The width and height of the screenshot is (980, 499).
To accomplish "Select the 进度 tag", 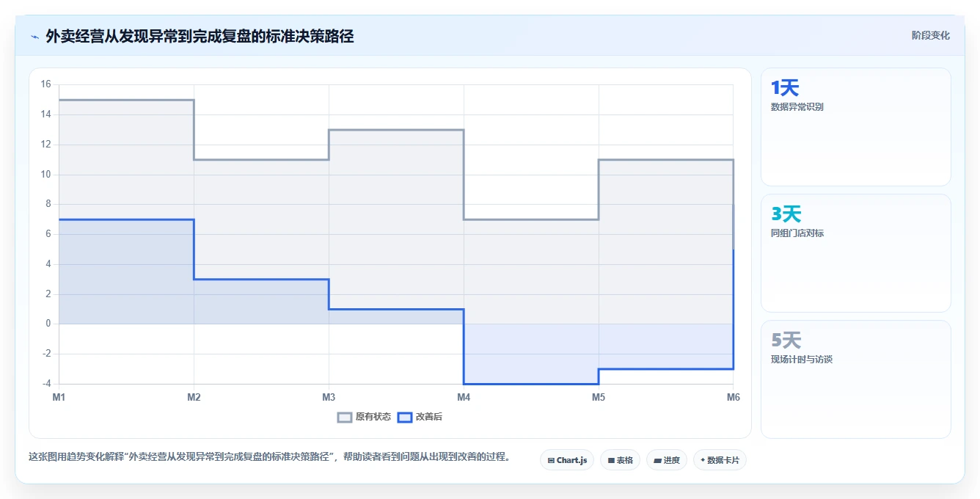I will (x=667, y=460).
